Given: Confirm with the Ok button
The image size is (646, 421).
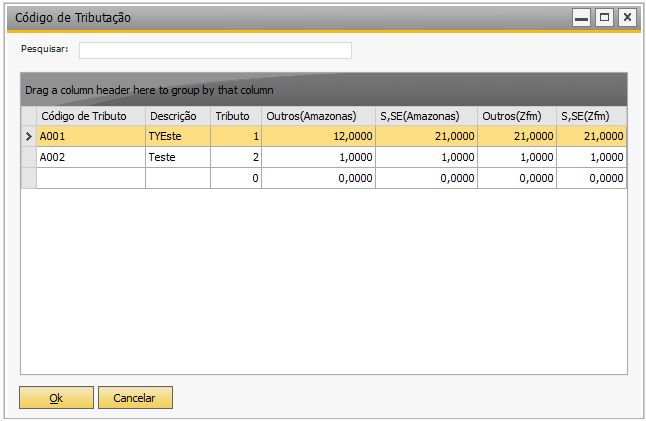Looking at the screenshot, I should [56, 398].
